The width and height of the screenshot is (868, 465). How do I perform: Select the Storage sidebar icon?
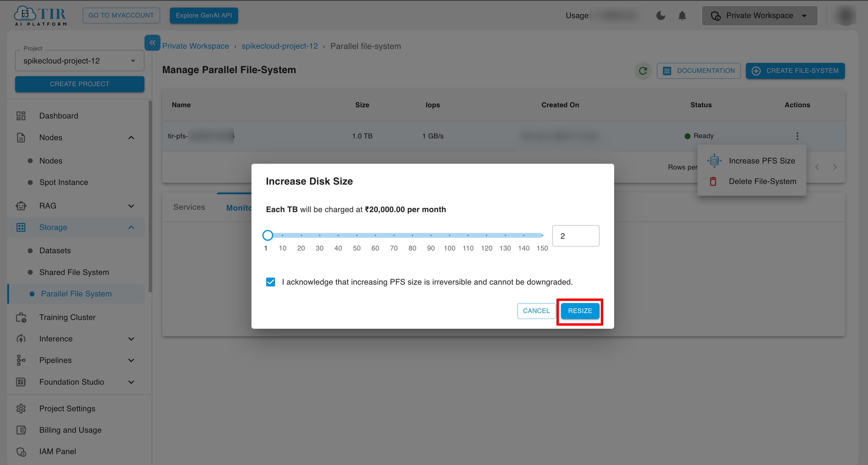[21, 227]
